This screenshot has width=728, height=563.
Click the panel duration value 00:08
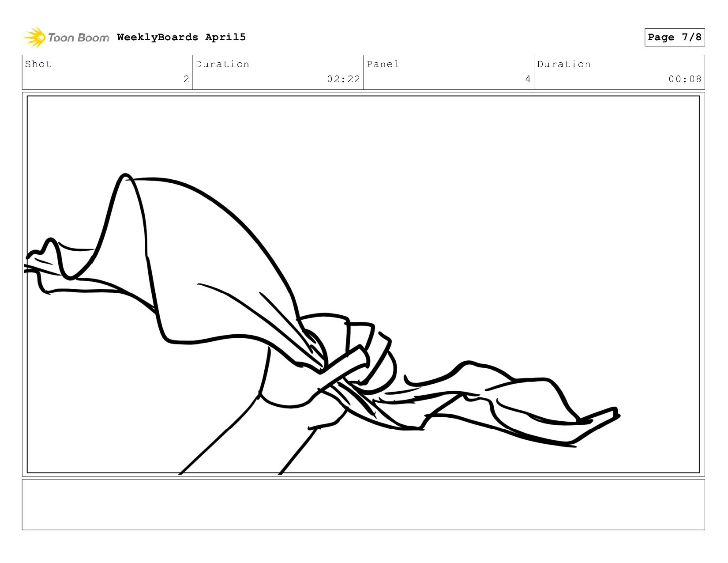coord(685,79)
